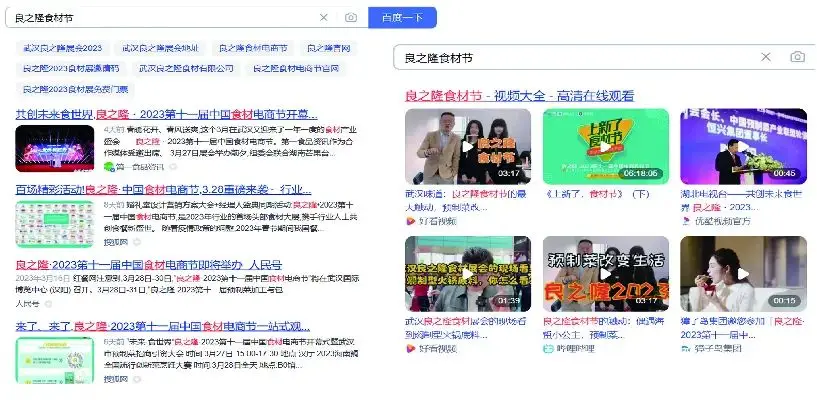Click the WeChat source icon under first result

pyautogui.click(x=109, y=167)
